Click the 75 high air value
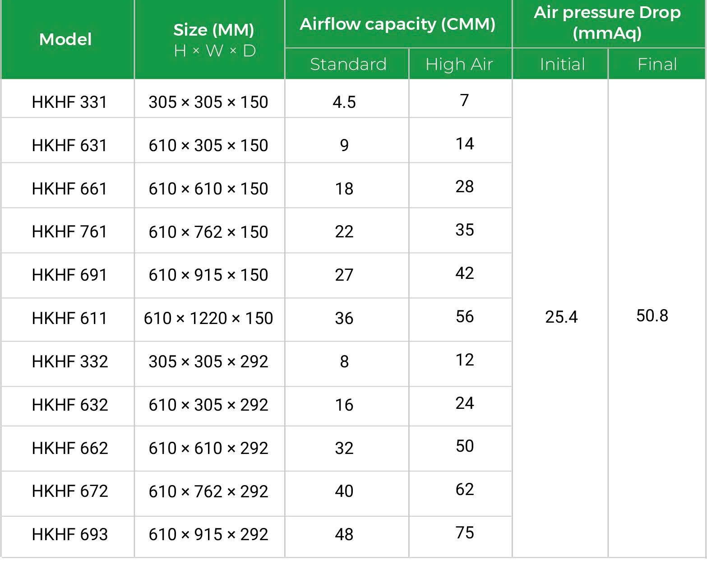The image size is (707, 588). click(x=465, y=532)
